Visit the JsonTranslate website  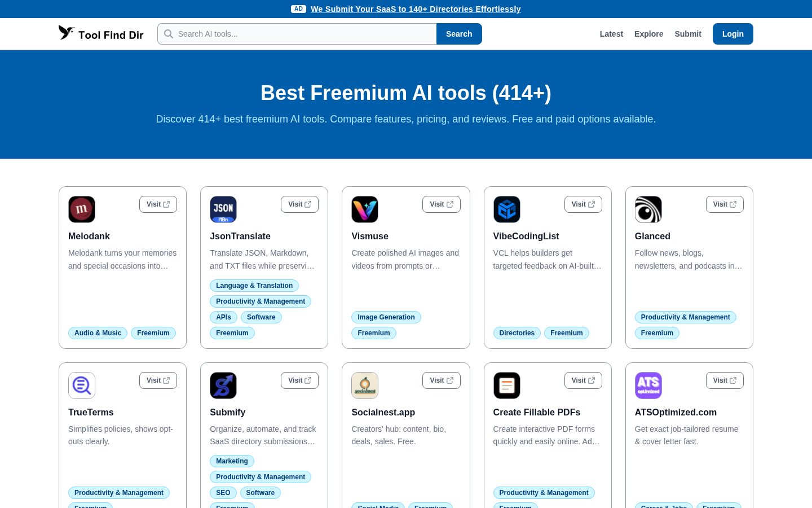(x=299, y=204)
